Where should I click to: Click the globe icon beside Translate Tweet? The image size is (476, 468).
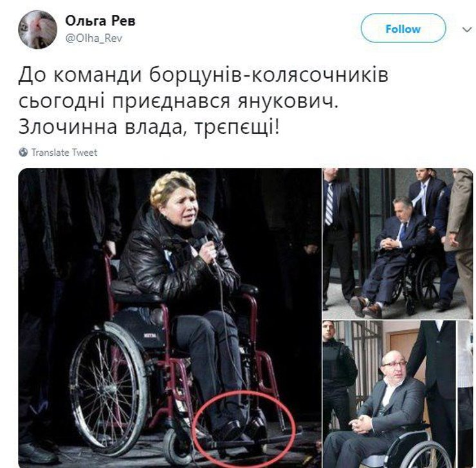23,153
